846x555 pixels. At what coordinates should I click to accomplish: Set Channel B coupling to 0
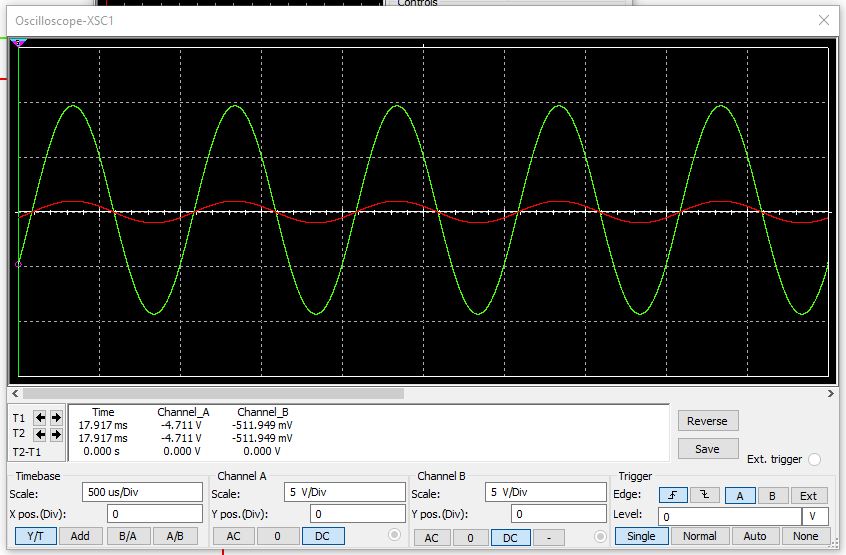pyautogui.click(x=470, y=538)
